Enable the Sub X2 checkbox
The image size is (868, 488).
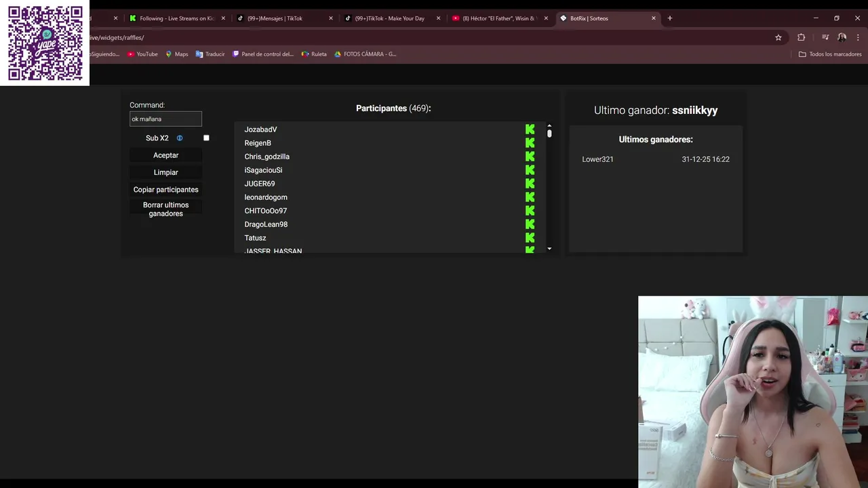pyautogui.click(x=206, y=138)
